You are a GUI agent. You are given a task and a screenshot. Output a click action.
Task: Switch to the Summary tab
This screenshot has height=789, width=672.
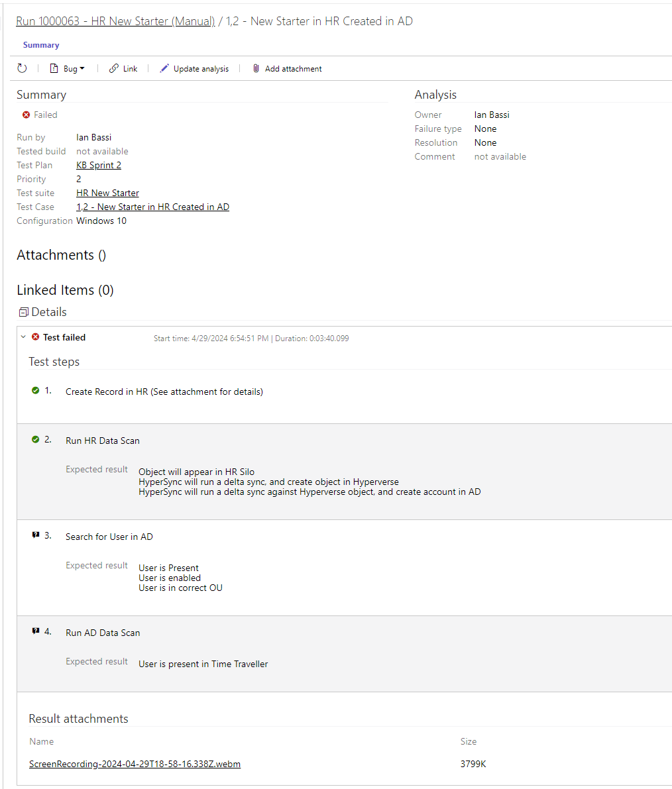[x=40, y=44]
